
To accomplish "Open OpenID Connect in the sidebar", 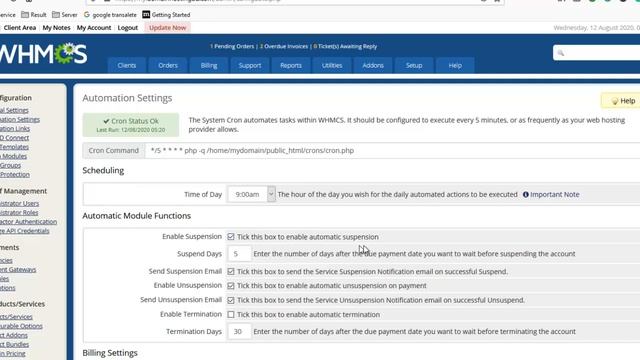I will click(14, 138).
